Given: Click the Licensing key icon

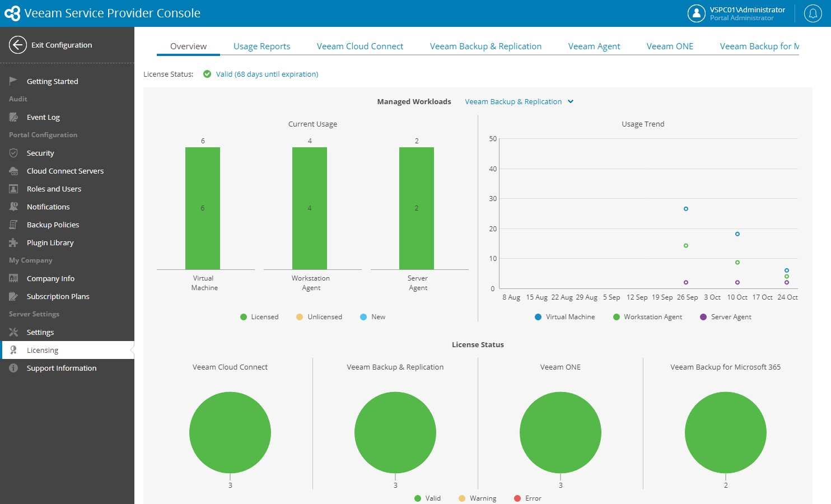Looking at the screenshot, I should [13, 350].
